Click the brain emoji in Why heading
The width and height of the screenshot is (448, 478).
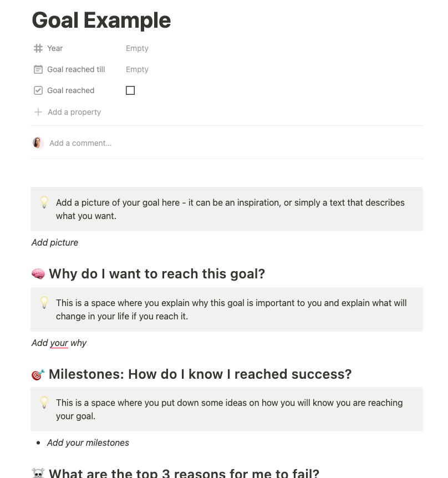click(38, 274)
